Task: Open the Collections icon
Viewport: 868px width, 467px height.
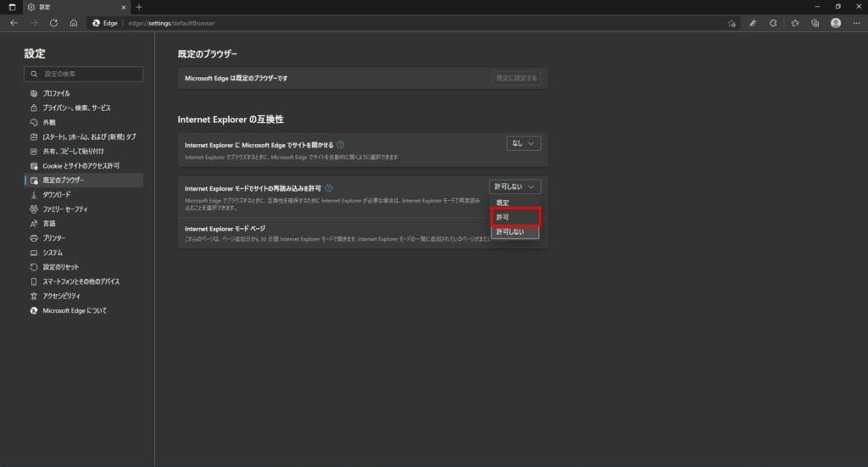Action: 815,23
